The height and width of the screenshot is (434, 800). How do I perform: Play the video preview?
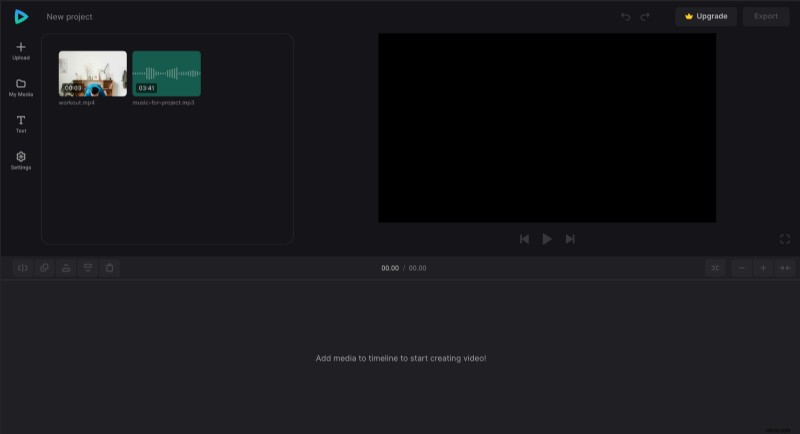pos(547,239)
